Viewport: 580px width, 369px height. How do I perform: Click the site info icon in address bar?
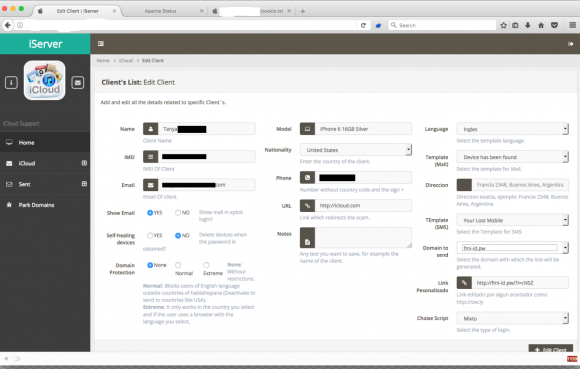click(20, 25)
